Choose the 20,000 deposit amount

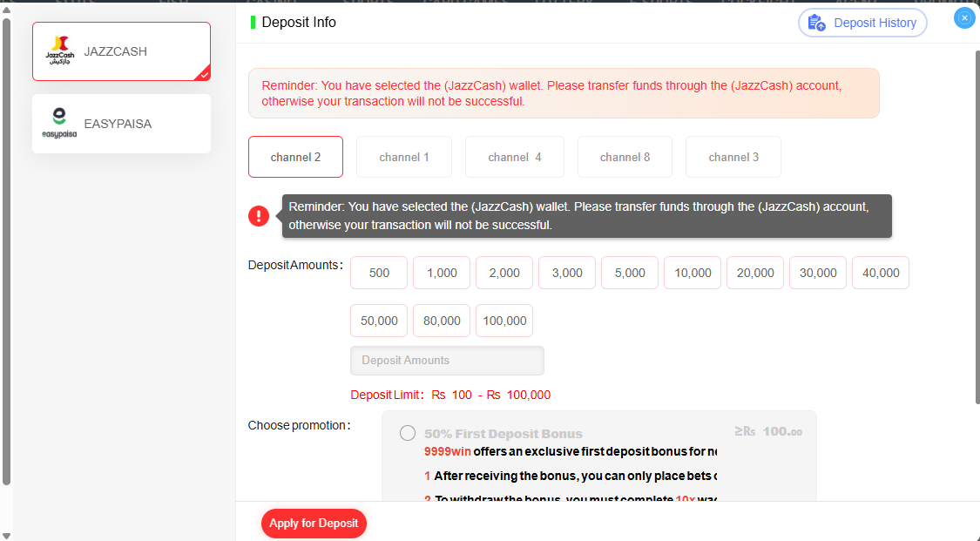pos(755,273)
